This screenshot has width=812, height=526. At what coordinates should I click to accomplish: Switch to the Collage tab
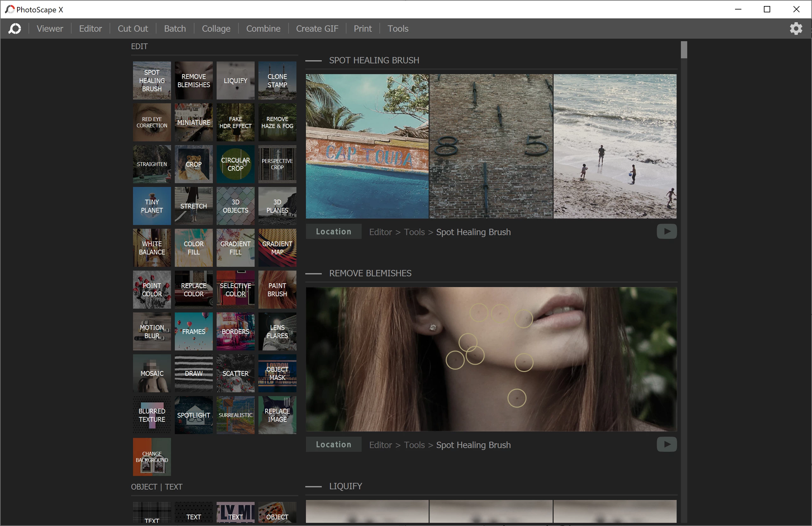pos(216,28)
